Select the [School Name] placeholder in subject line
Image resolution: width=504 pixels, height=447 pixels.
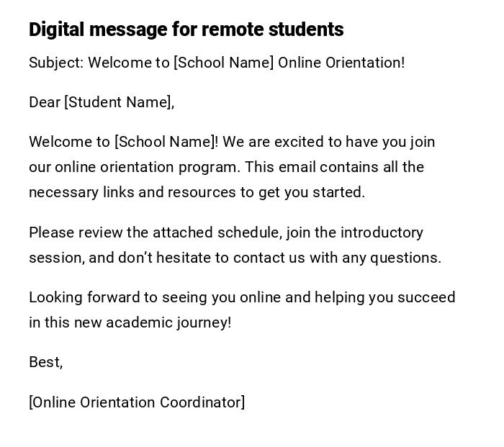[223, 63]
